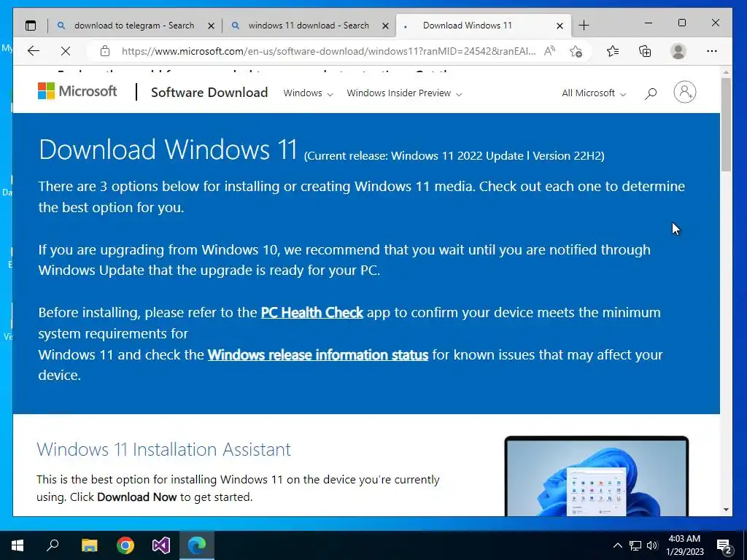This screenshot has height=560, width=747.
Task: Add this page to favorites
Action: [x=576, y=51]
